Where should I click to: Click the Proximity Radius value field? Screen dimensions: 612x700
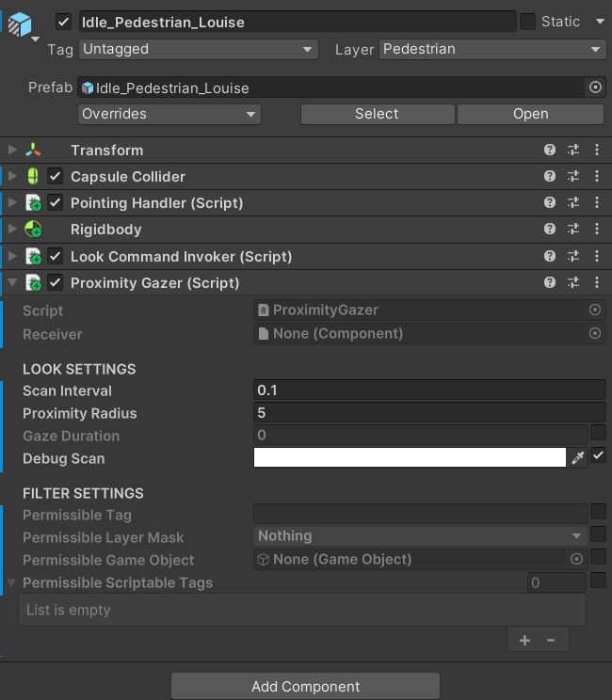429,412
